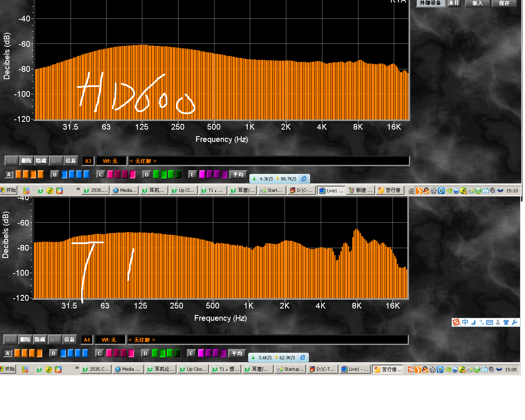Select first blue memory slot of bank B in A3 panel
The image size is (525, 420).
tap(64, 174)
